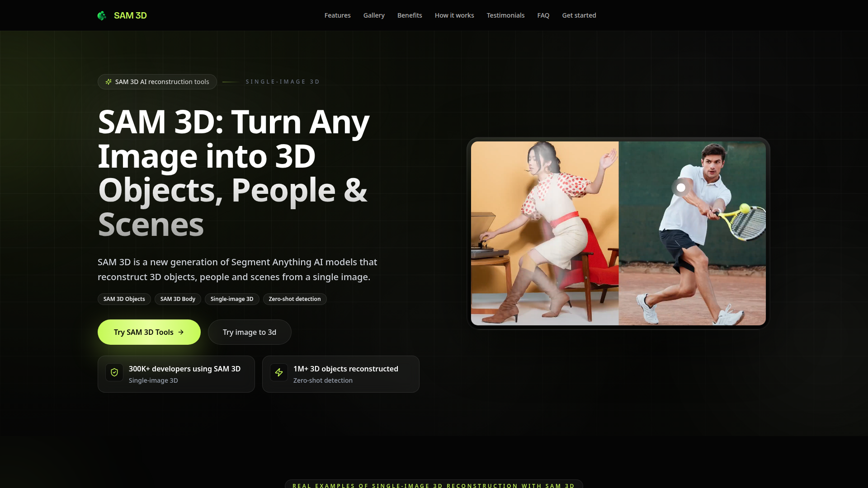This screenshot has width=868, height=488.
Task: Jump to How it works
Action: coord(454,15)
